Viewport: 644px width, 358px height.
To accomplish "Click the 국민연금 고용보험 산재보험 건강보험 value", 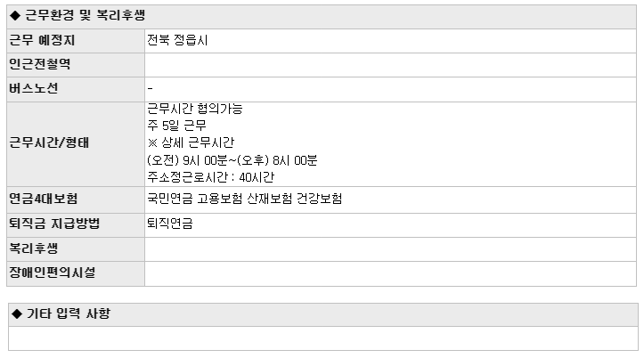I will point(244,199).
